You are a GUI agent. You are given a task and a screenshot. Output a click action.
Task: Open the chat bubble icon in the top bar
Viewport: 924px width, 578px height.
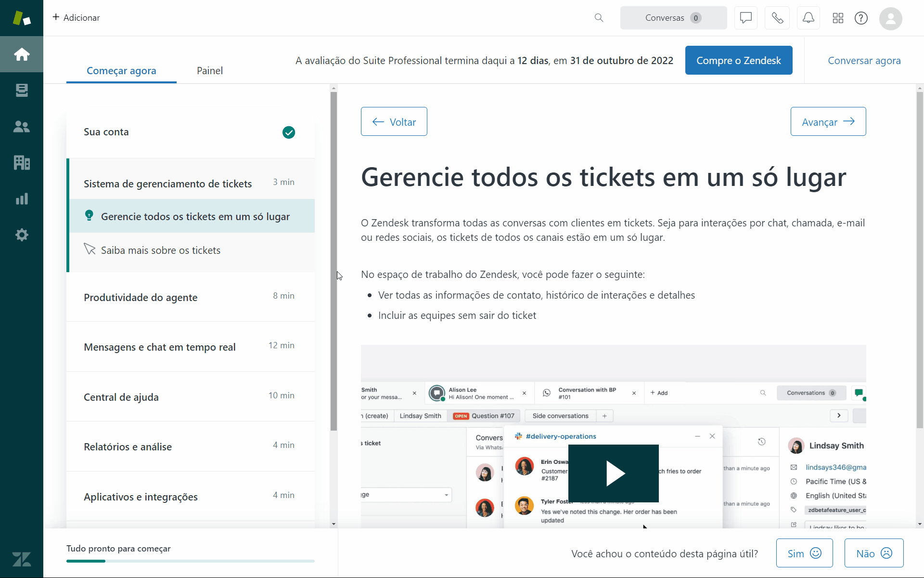(x=746, y=18)
